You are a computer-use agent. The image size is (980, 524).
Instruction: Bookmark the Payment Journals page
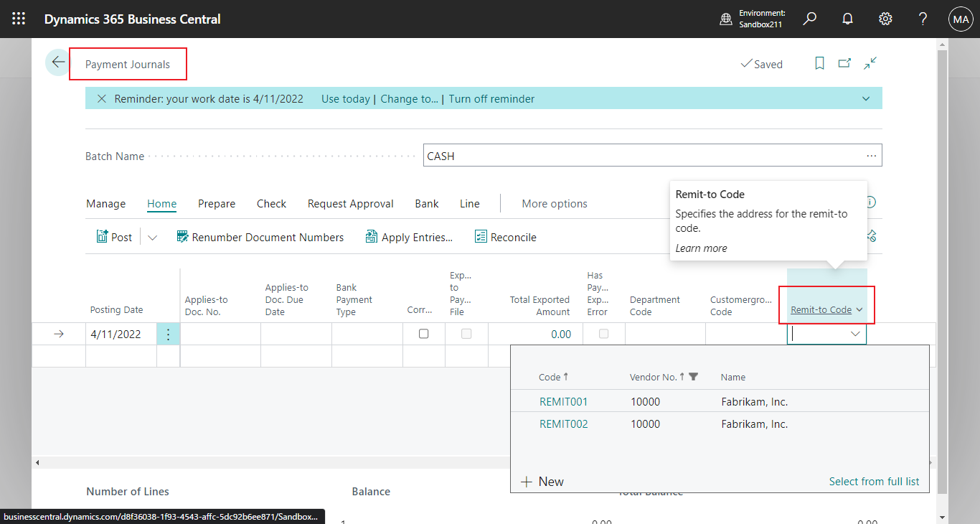819,64
